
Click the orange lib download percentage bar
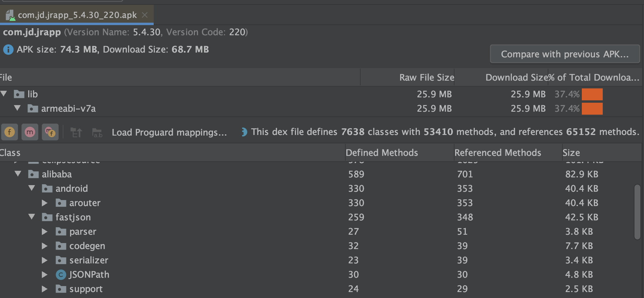(x=592, y=94)
